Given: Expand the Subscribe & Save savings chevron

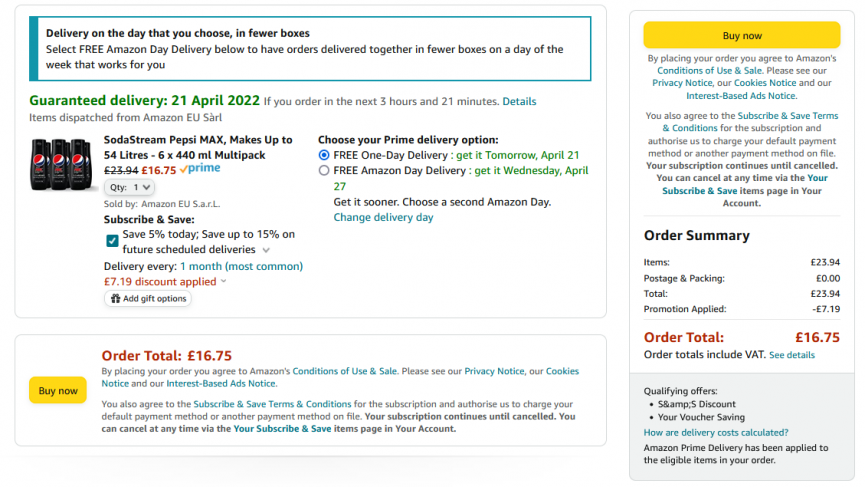Looking at the screenshot, I should coord(266,250).
